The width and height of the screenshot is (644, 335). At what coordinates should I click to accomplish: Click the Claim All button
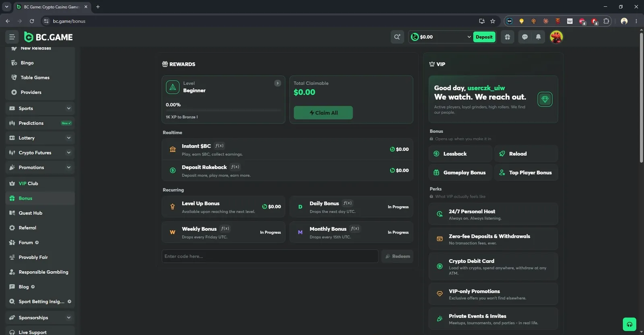(323, 113)
